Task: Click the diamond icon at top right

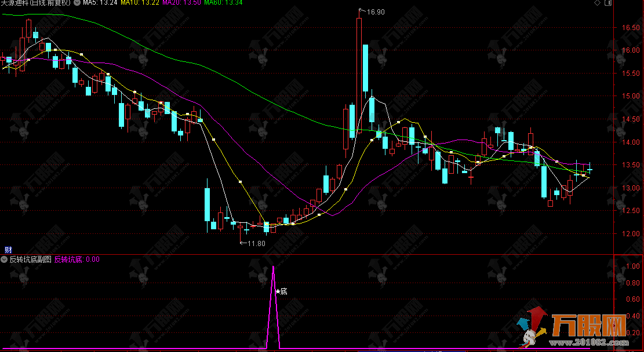Action: pyautogui.click(x=597, y=3)
